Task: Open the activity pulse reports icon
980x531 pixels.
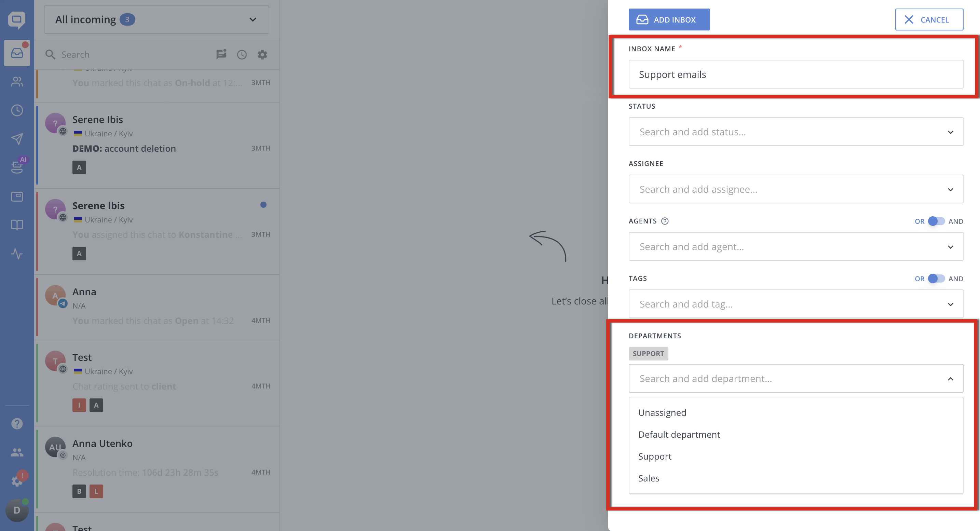Action: [x=17, y=254]
